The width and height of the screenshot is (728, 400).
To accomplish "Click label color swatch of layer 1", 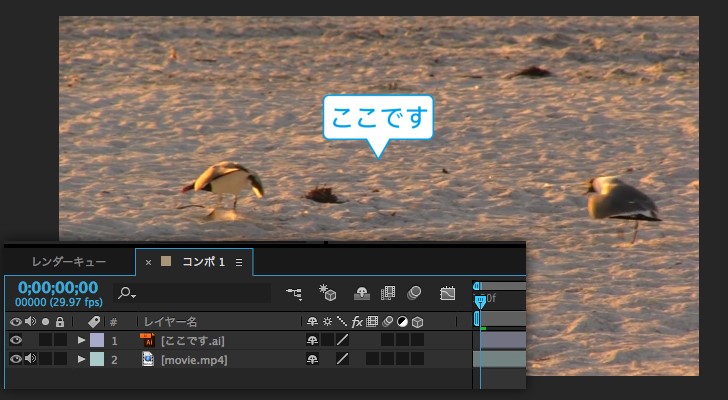I will pos(97,340).
